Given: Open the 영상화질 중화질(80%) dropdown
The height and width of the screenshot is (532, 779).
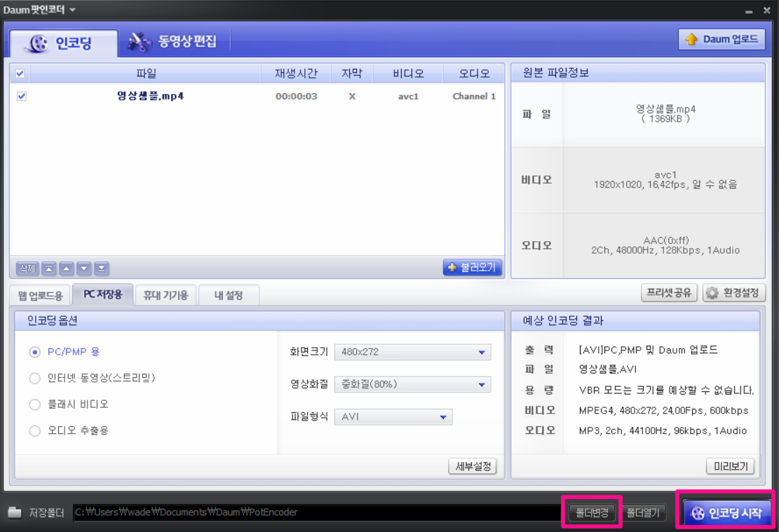Looking at the screenshot, I should point(412,385).
